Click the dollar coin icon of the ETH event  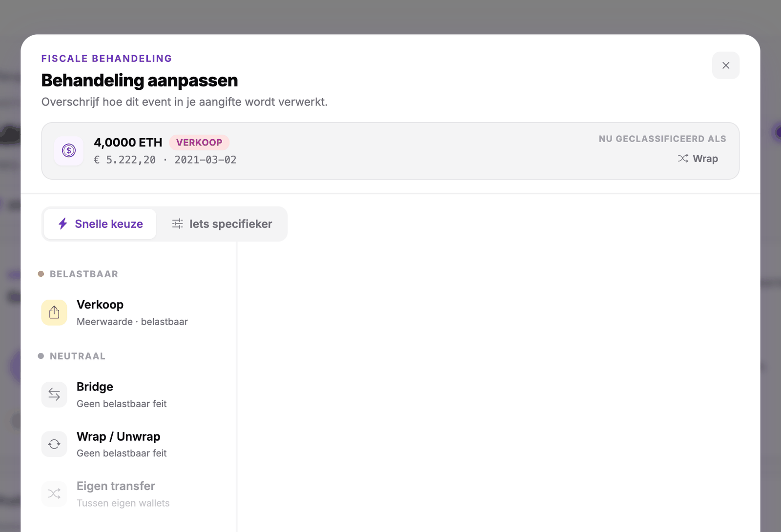[69, 151]
